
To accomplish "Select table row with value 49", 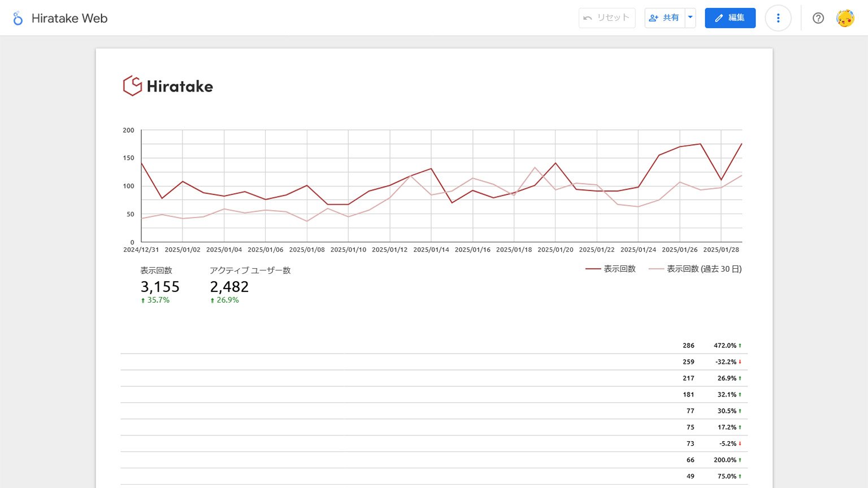I will click(434, 477).
